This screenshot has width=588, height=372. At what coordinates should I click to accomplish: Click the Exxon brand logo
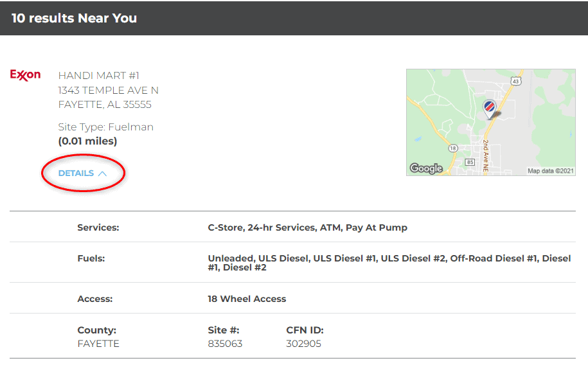(x=25, y=75)
